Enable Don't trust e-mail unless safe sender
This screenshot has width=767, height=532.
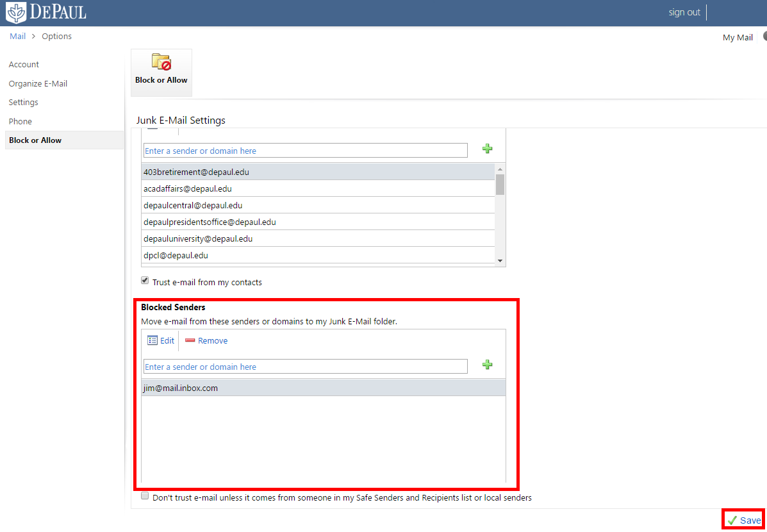click(x=145, y=496)
